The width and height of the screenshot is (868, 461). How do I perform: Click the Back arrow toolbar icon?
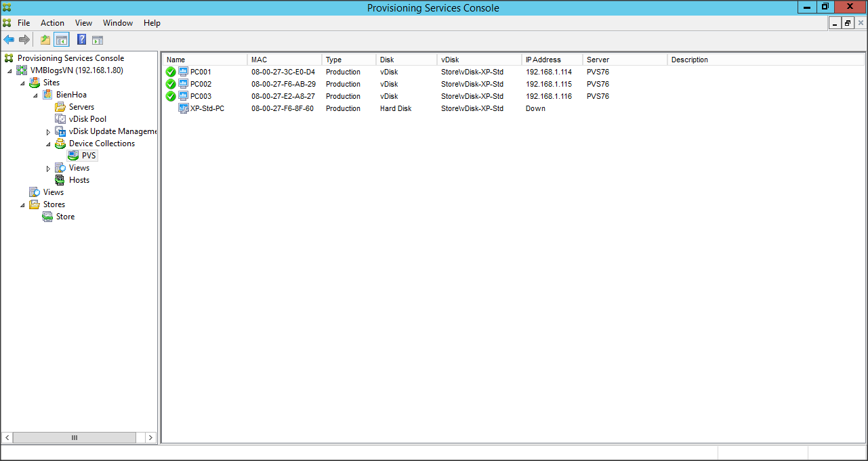point(9,40)
